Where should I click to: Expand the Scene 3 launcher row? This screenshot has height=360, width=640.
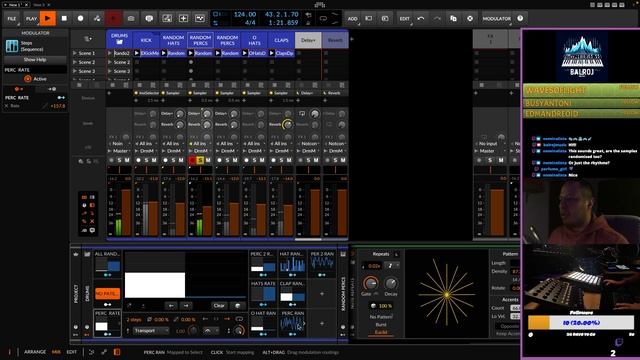75,71
